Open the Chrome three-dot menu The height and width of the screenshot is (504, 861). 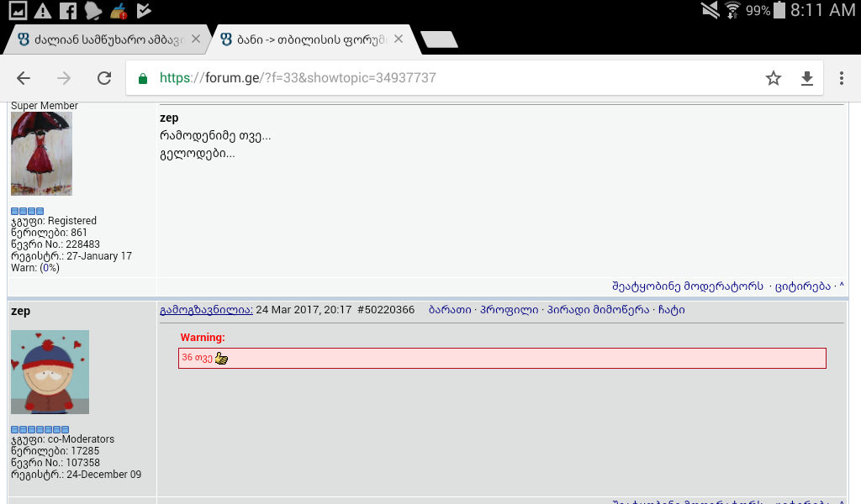(841, 78)
